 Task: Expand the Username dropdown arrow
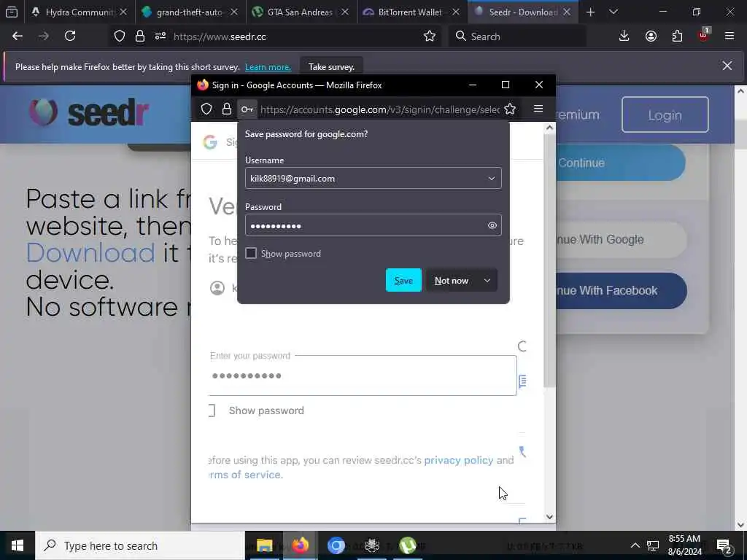coord(491,179)
